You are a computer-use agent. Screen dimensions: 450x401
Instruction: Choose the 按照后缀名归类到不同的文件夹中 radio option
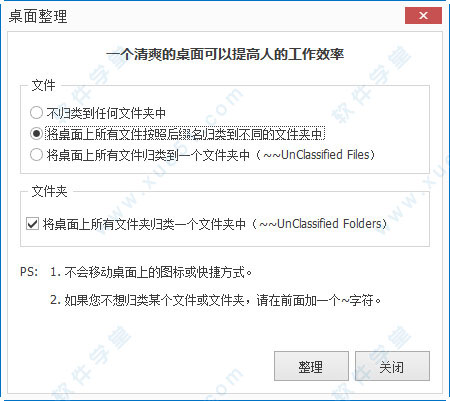tap(36, 134)
